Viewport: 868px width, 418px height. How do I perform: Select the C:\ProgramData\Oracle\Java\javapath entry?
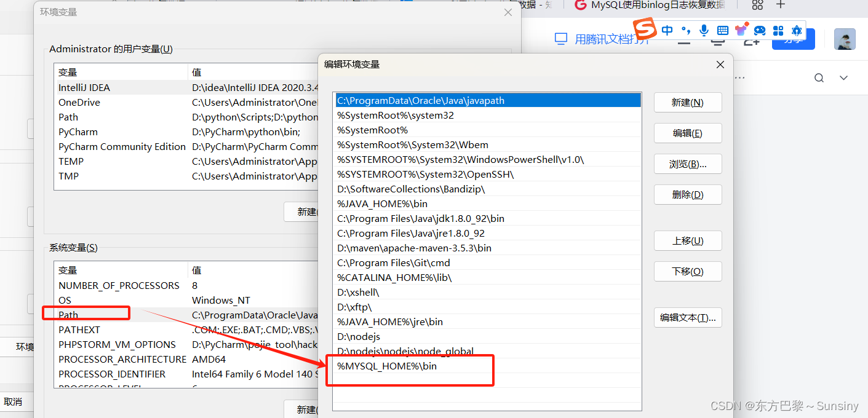[x=488, y=101]
